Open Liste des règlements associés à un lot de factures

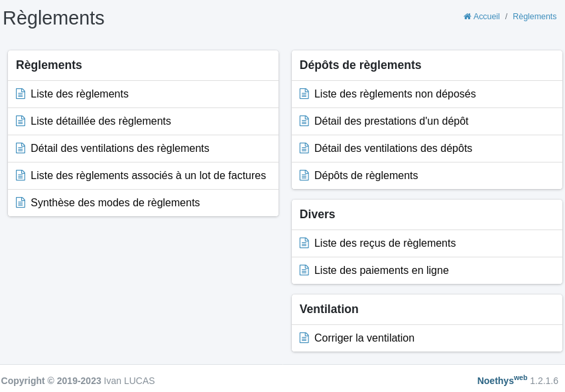point(148,175)
